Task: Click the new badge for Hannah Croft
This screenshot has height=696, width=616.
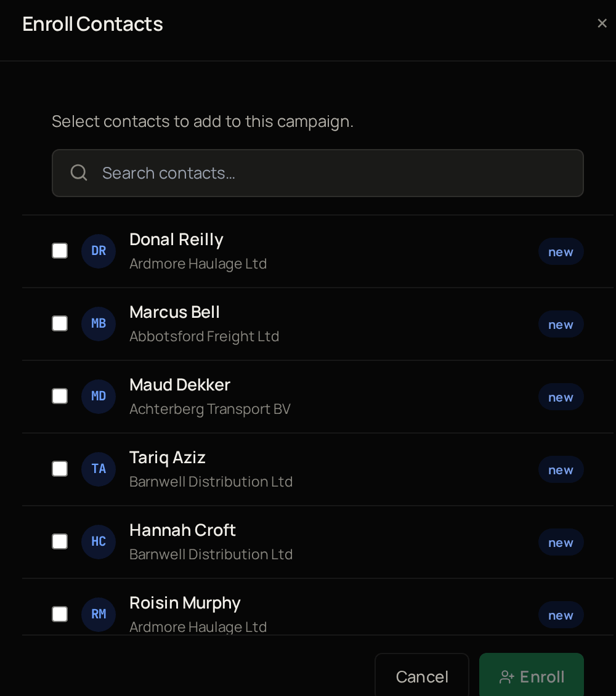Action: [x=561, y=543]
